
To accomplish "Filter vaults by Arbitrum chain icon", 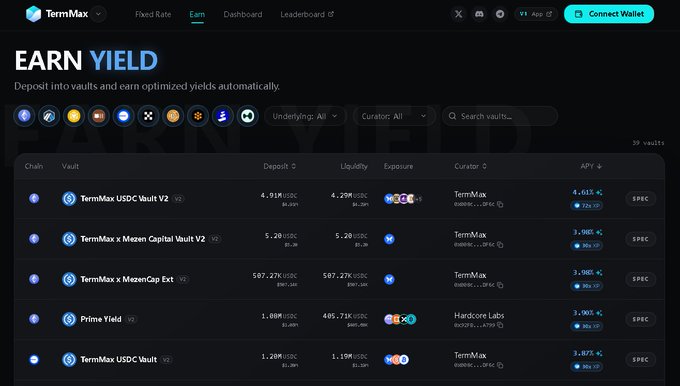I will (x=49, y=116).
